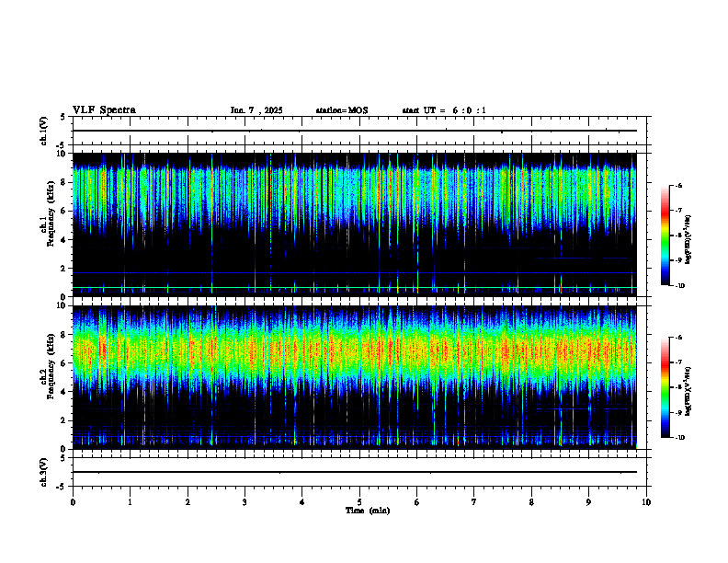Click the "4" kHz tick of ch.1 spectrogram
The width and height of the screenshot is (728, 563).
[x=64, y=240]
